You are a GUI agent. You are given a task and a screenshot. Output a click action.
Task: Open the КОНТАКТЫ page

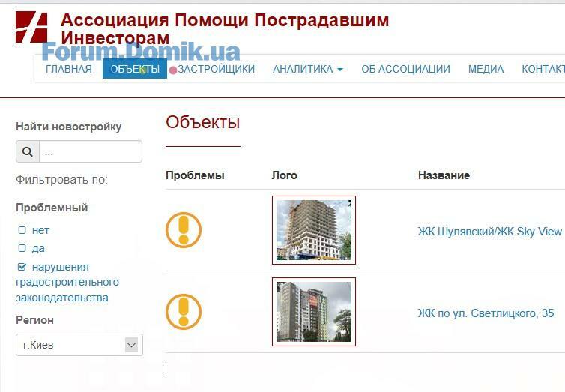click(x=543, y=69)
